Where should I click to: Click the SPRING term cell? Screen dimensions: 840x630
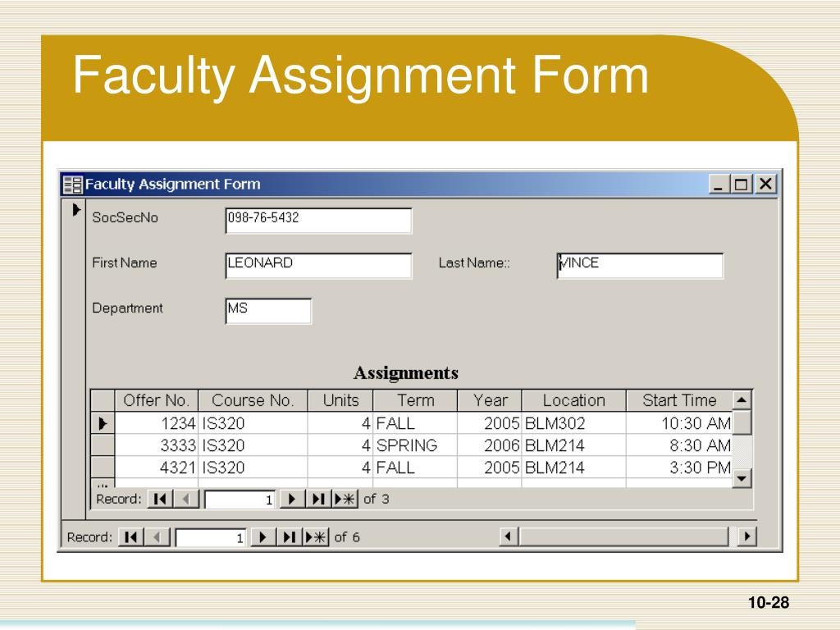pos(415,445)
